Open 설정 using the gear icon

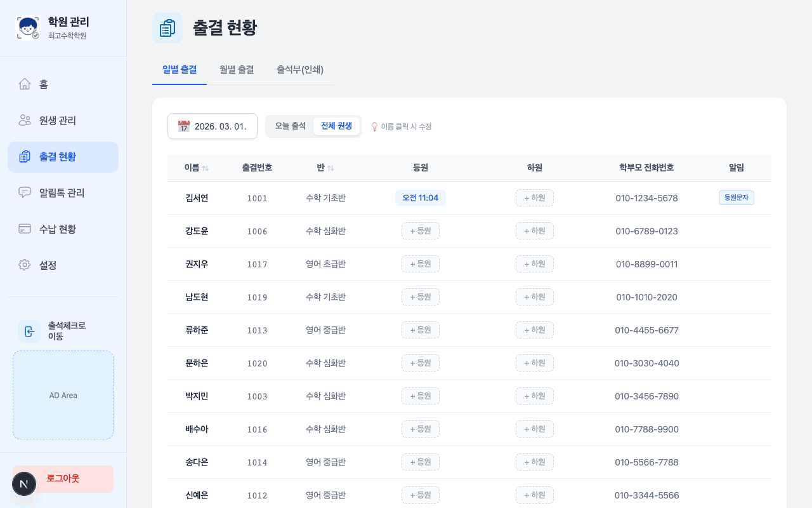click(24, 265)
